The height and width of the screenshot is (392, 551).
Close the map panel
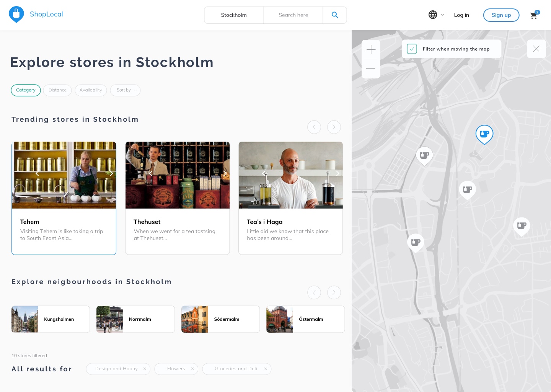(536, 49)
